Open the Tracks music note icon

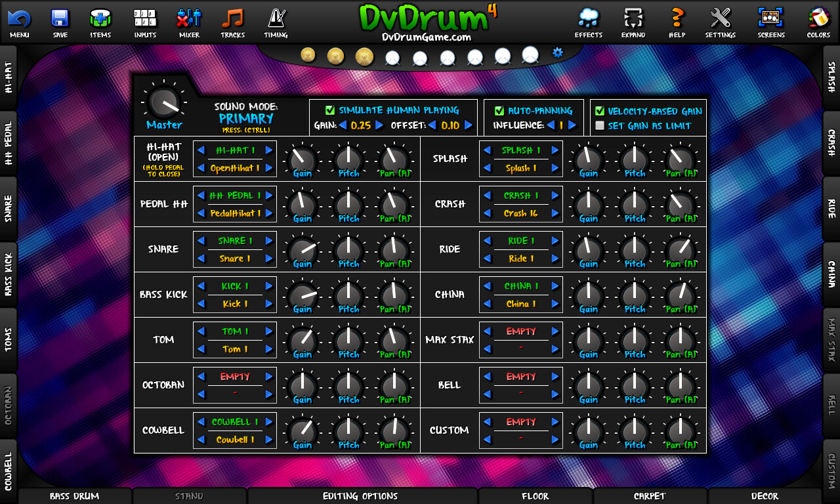point(232,18)
